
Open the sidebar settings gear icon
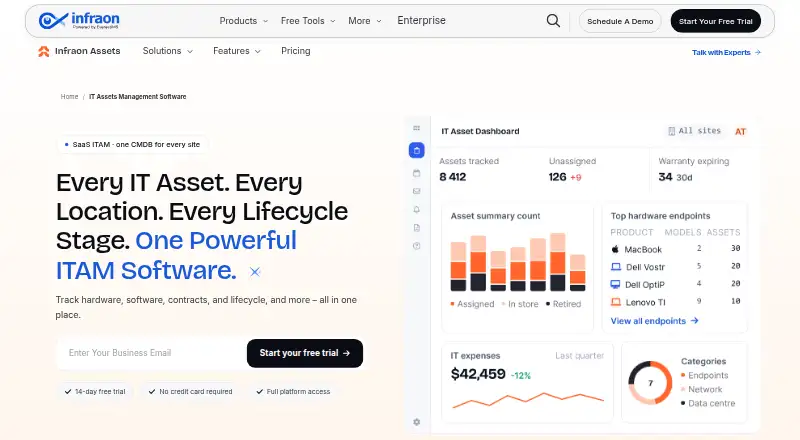point(417,422)
